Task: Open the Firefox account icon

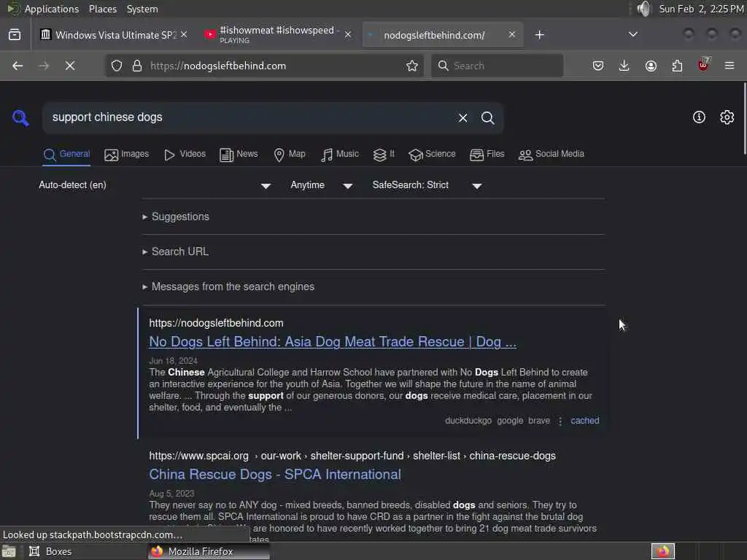Action: (x=651, y=66)
